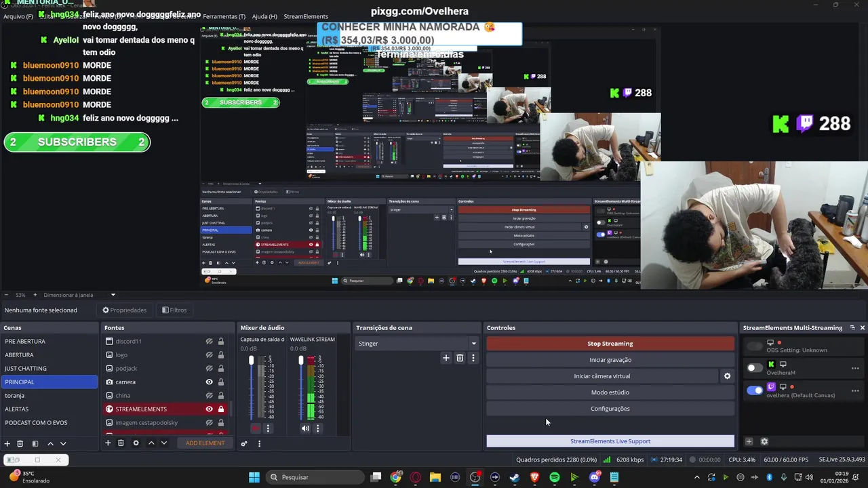
Task: Mute the WAVELINK STREAM audio channel
Action: point(305,428)
